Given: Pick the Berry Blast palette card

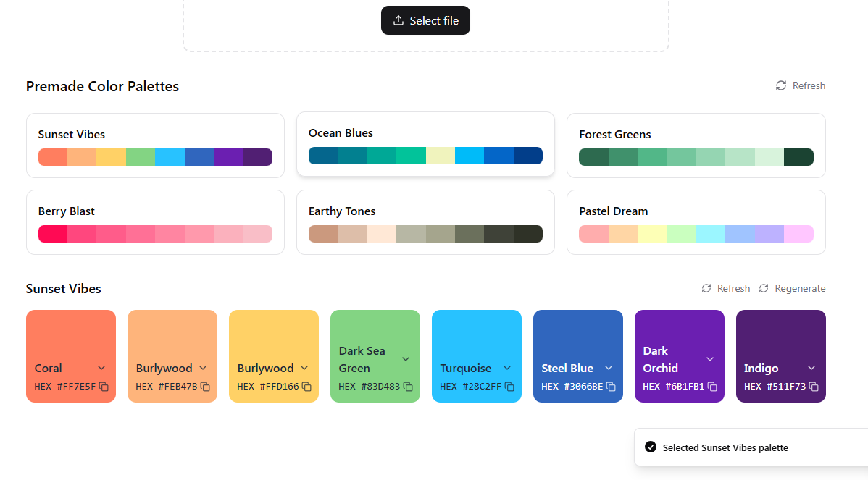Looking at the screenshot, I should 155,222.
